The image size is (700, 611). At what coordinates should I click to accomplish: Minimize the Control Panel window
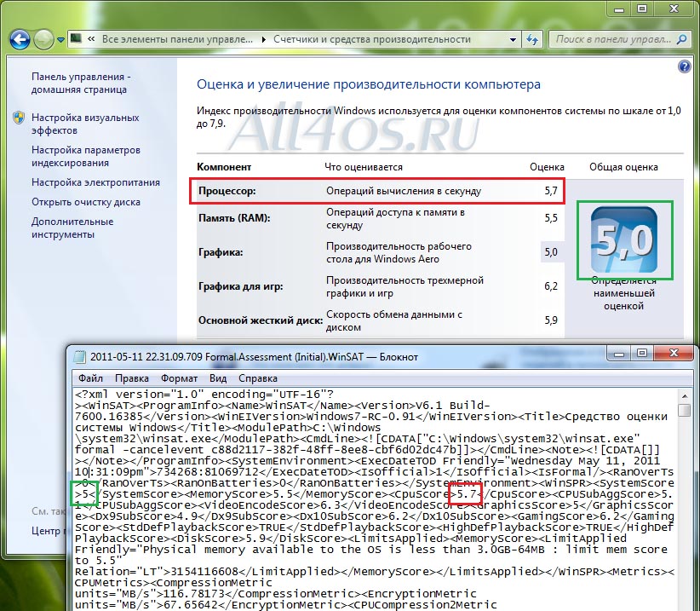(x=619, y=9)
